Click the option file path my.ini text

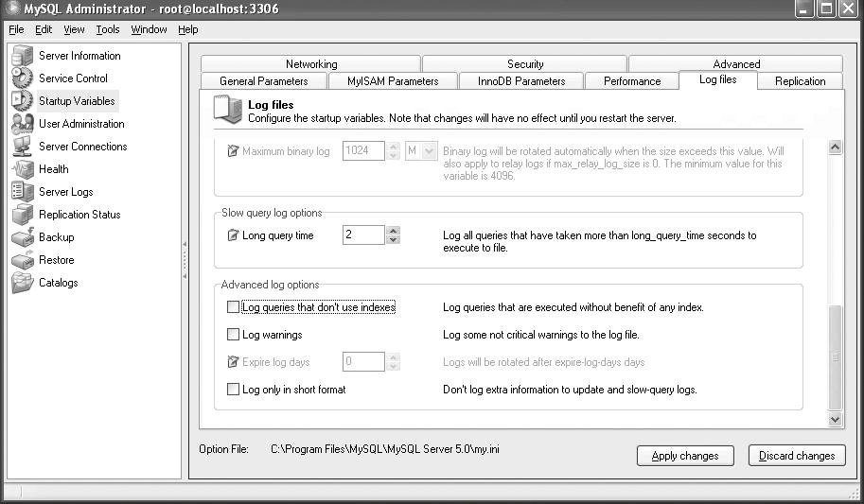coord(384,449)
